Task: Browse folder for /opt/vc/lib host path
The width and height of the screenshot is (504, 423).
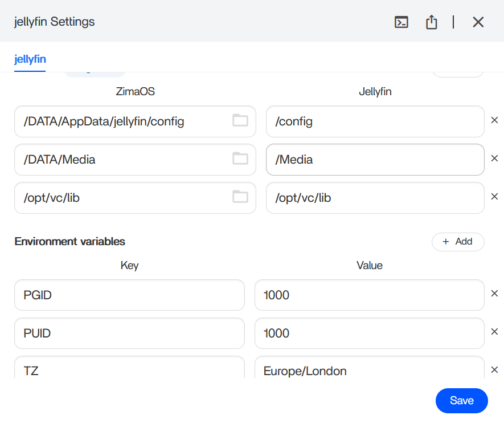Action: tap(240, 197)
